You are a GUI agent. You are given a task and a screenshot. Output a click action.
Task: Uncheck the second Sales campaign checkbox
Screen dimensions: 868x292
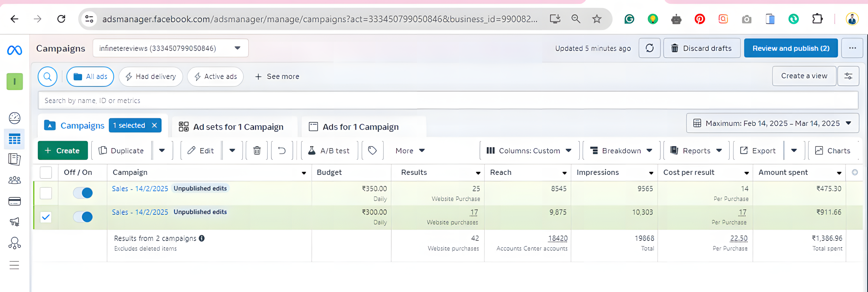click(x=46, y=217)
